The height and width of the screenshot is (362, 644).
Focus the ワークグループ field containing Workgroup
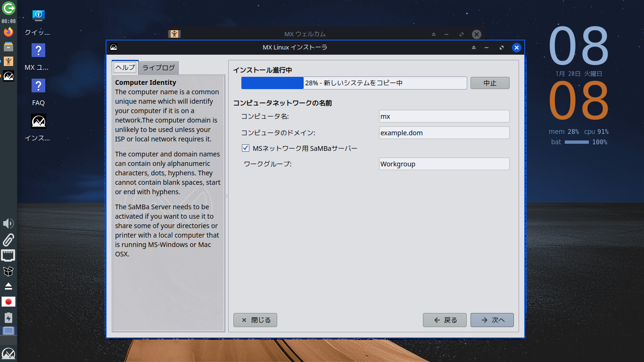tap(444, 164)
